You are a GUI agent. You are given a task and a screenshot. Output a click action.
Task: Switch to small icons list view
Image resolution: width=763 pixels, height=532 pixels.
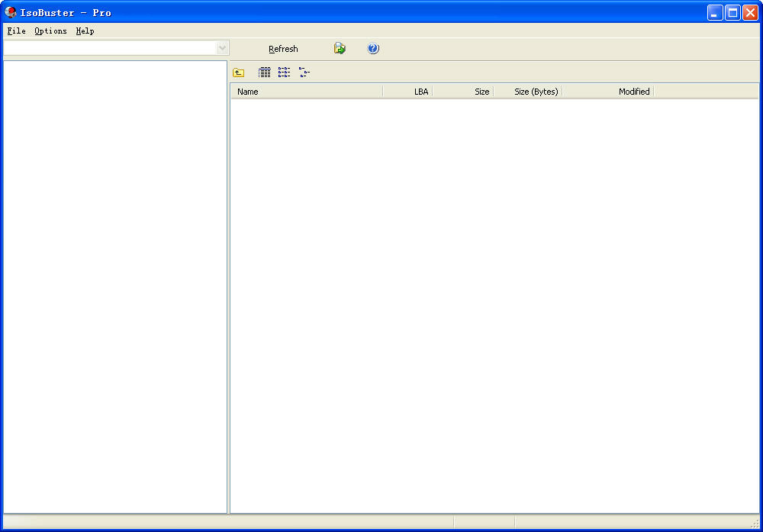tap(284, 73)
